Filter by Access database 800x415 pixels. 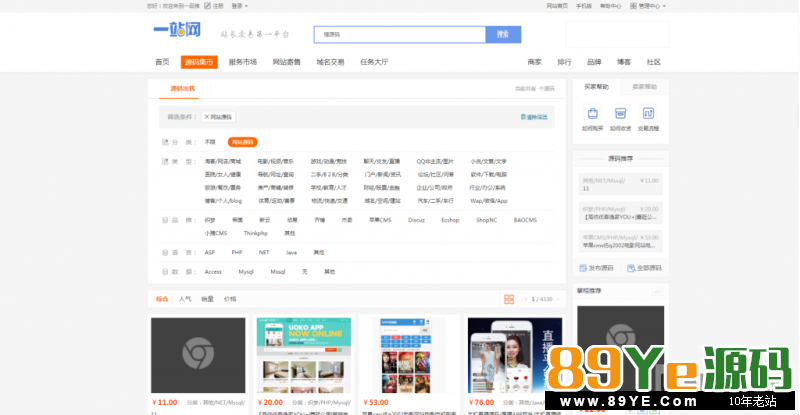tap(213, 272)
